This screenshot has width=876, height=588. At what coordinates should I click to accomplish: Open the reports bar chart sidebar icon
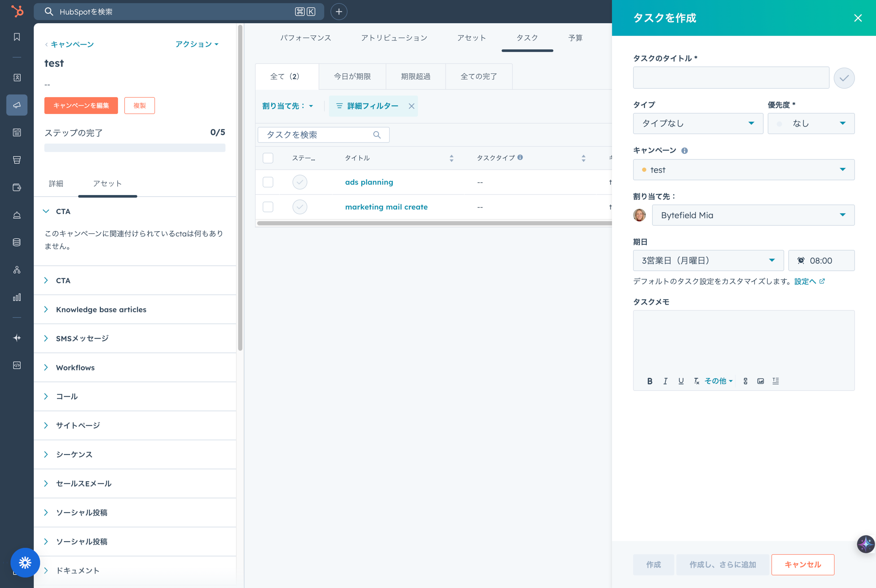(x=17, y=297)
